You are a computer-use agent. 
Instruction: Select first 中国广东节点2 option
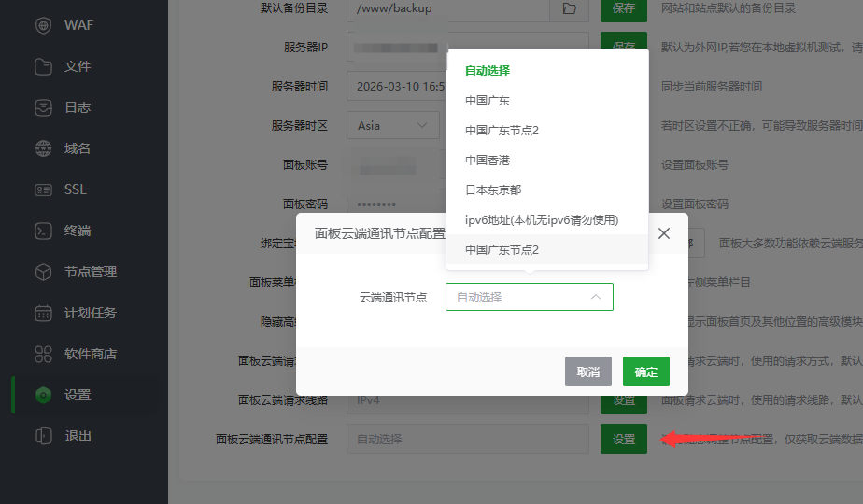(x=547, y=130)
